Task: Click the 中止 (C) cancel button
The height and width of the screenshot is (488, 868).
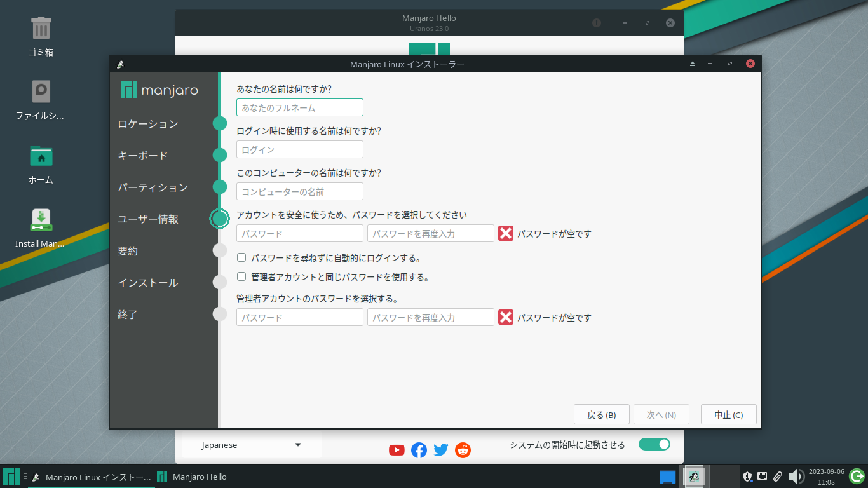Action: click(x=729, y=415)
